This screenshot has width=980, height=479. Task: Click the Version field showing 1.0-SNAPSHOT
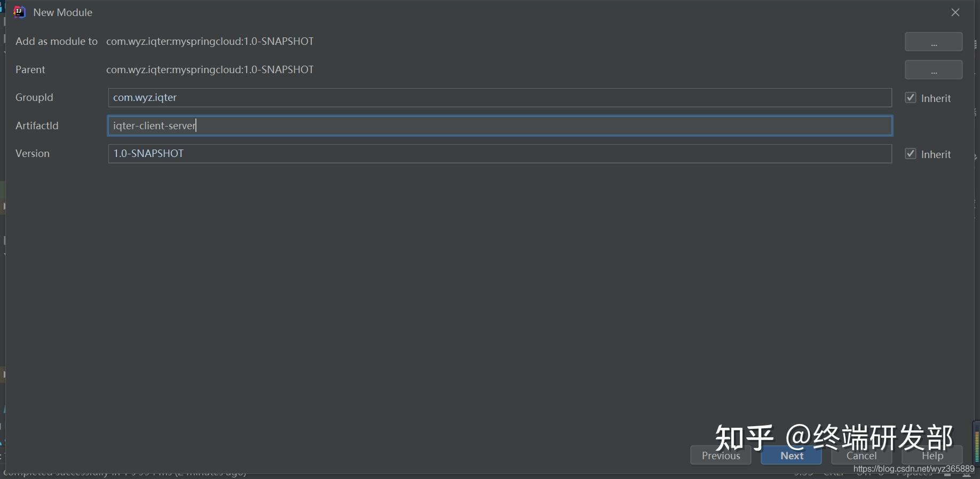coord(499,154)
